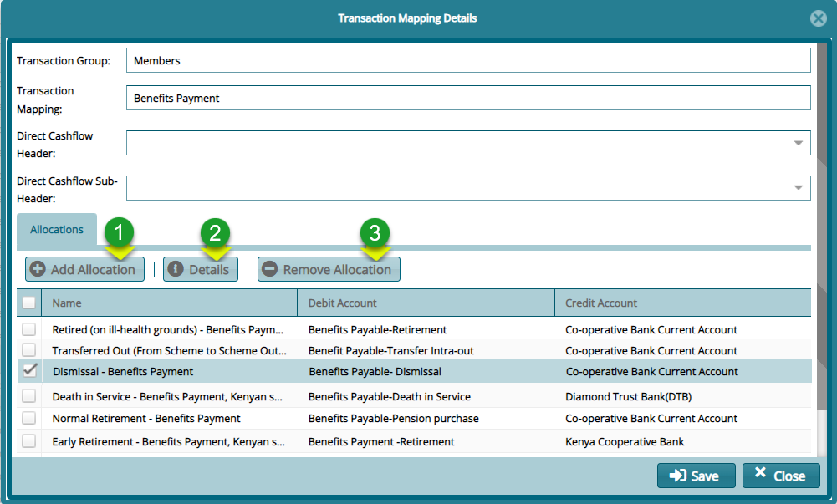Click Co-operative Bank credit cell in Normal Retirement row
The width and height of the screenshot is (837, 504).
point(651,418)
